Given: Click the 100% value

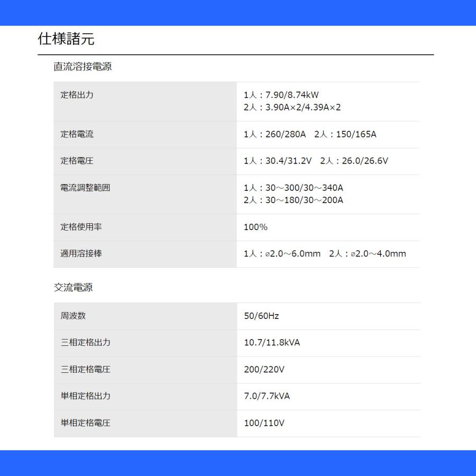Looking at the screenshot, I should pos(255,227).
